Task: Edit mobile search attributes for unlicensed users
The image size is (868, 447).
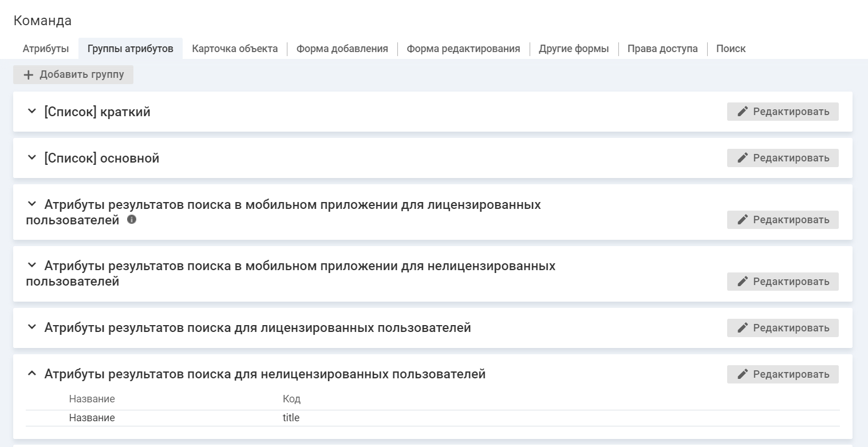Action: pos(783,282)
